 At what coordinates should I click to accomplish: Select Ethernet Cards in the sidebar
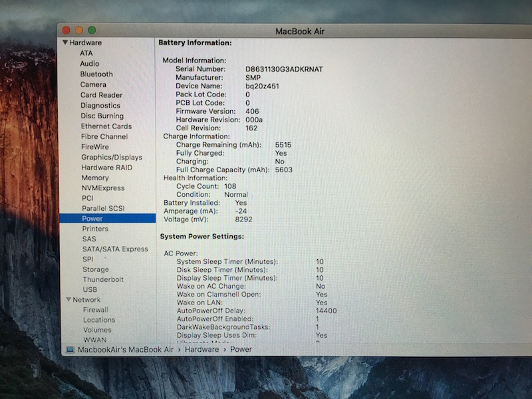point(106,126)
